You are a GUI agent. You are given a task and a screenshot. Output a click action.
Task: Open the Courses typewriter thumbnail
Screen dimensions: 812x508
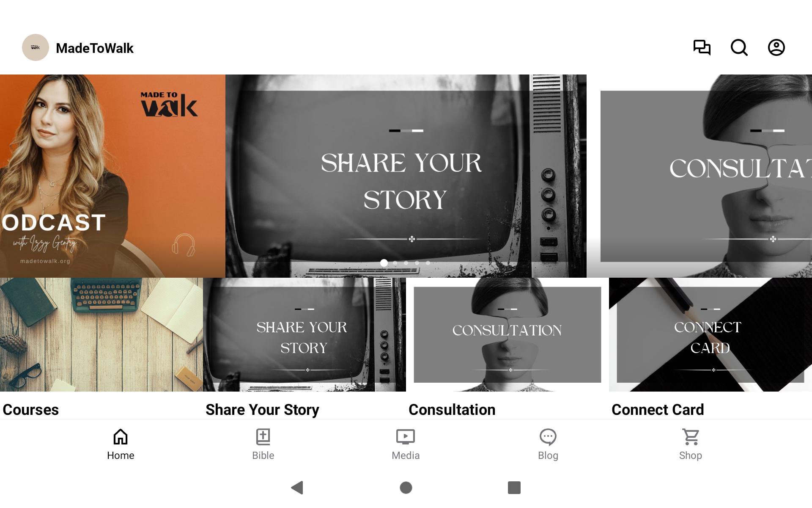pyautogui.click(x=101, y=334)
